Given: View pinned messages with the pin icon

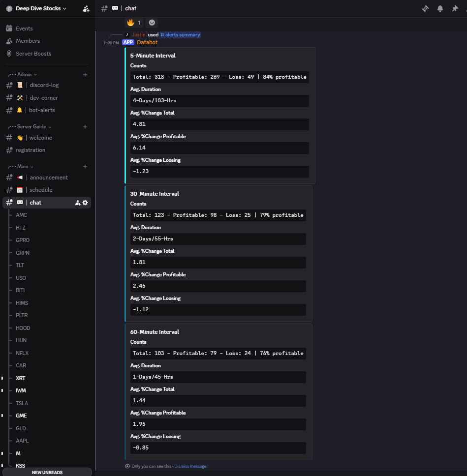Looking at the screenshot, I should pos(455,8).
